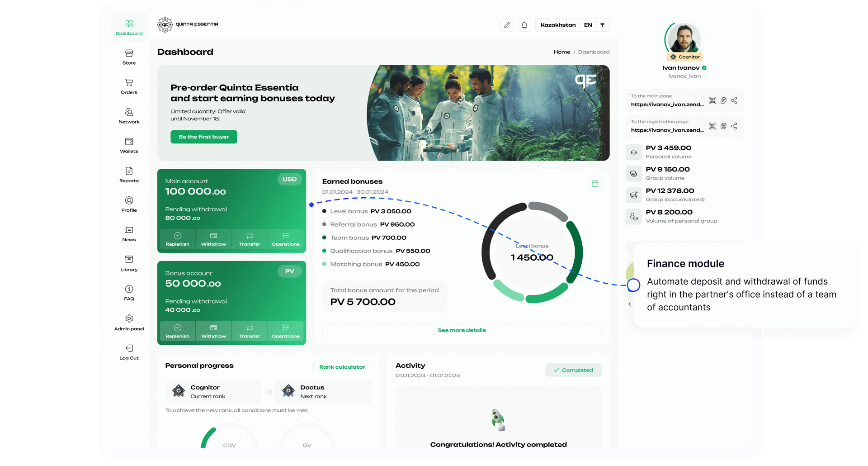Click Home in the breadcrumb trail
Screen dimensions: 868x466
pos(562,52)
